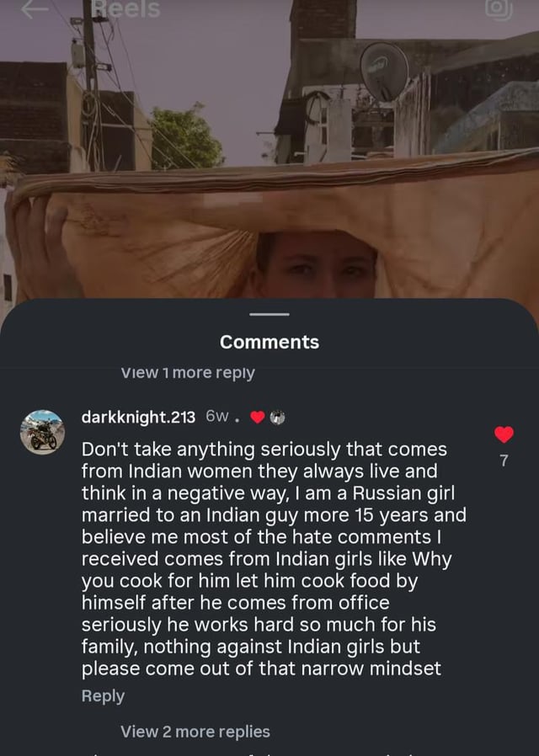The height and width of the screenshot is (756, 539).
Task: Tap the Reels title in header
Action: pos(126,9)
